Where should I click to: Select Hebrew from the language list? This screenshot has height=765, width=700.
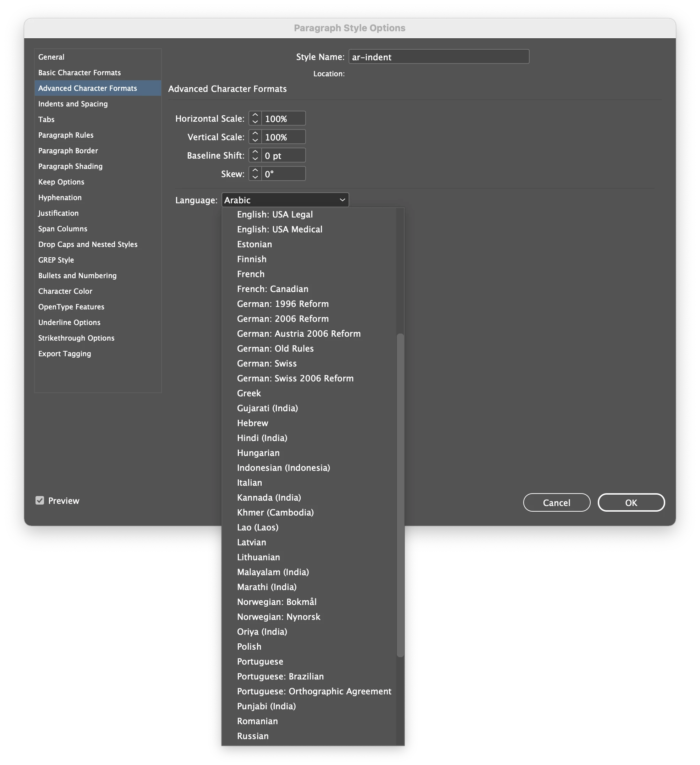pos(252,423)
